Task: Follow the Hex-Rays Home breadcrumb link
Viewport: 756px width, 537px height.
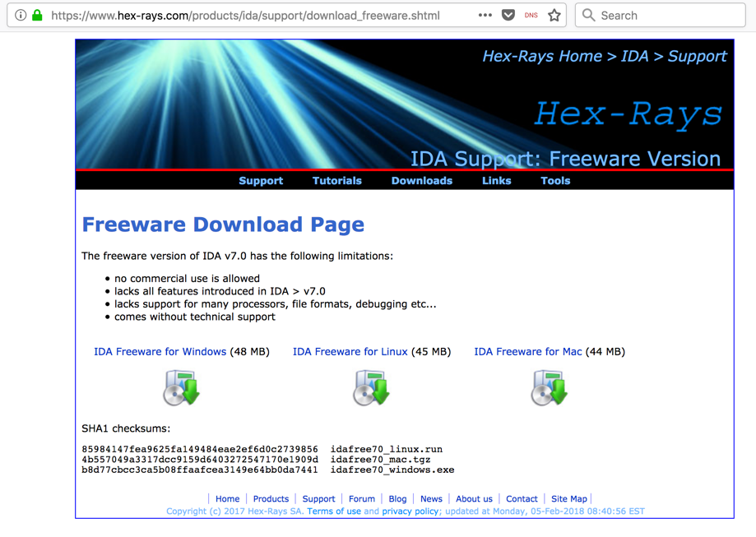Action: click(x=542, y=57)
